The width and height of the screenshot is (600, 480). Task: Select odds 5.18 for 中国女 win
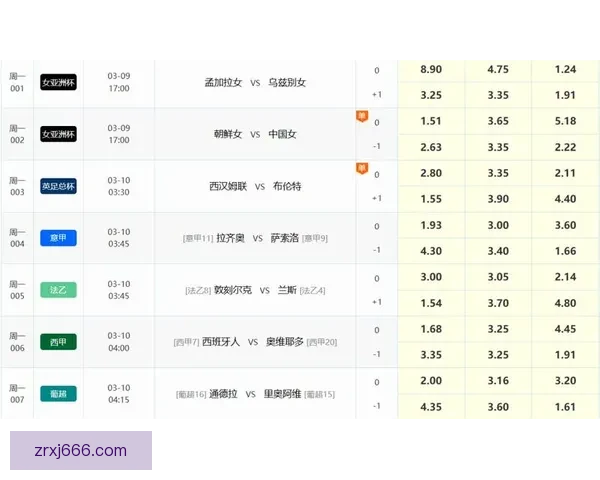pos(566,121)
